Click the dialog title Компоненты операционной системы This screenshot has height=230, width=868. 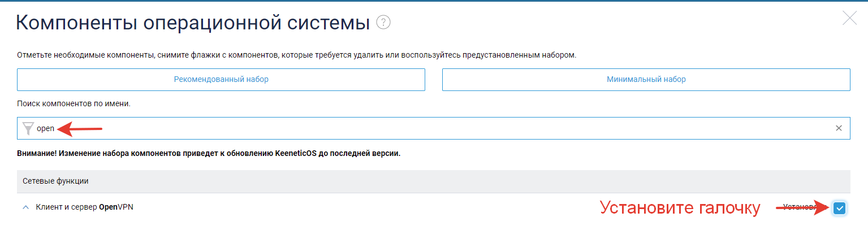193,23
